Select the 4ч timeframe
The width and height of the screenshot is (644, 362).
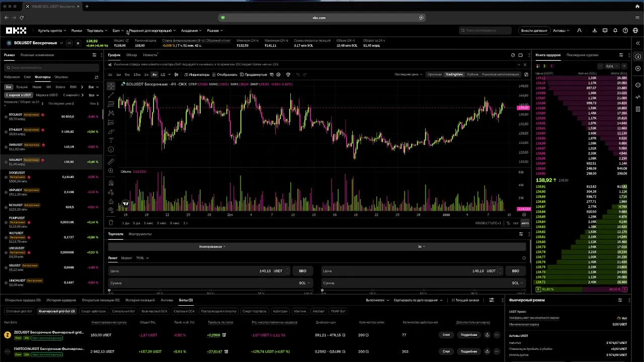coord(154,74)
